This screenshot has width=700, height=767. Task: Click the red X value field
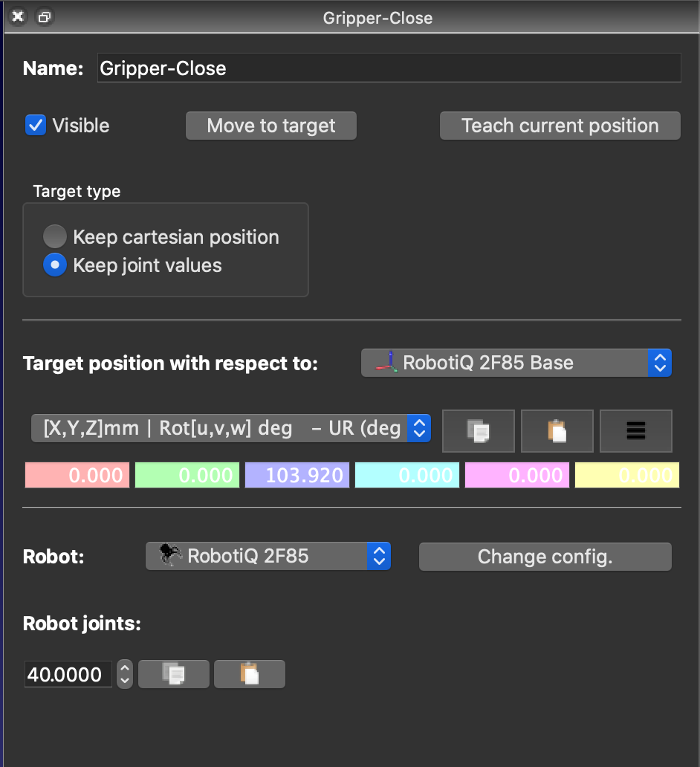(x=77, y=475)
